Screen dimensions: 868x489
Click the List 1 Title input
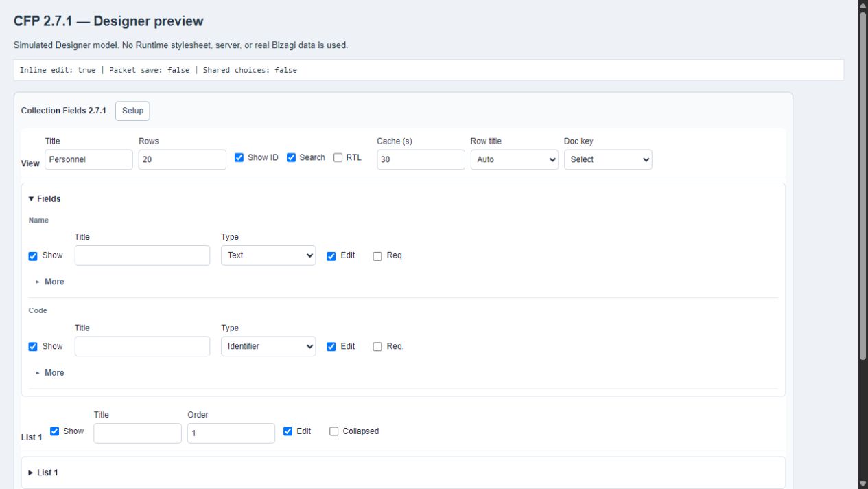pos(137,433)
